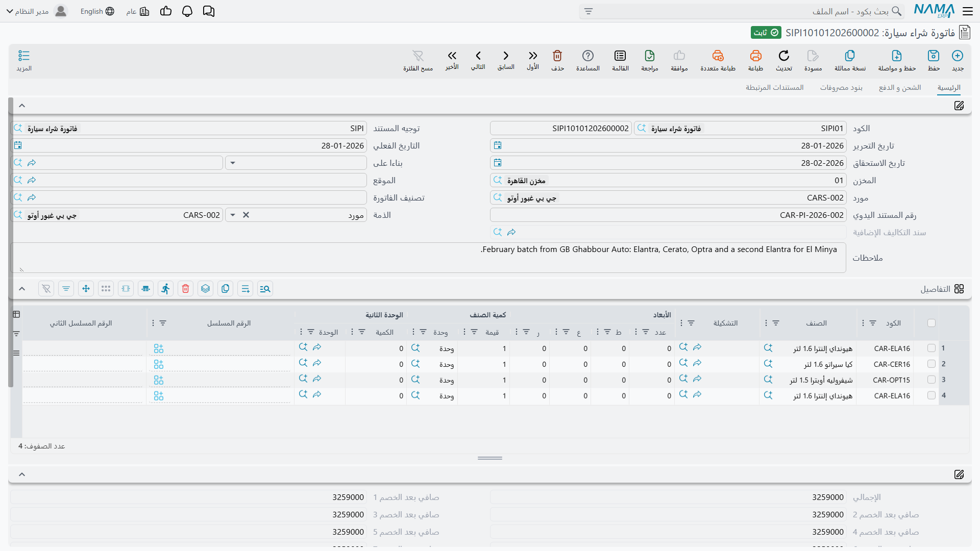Switch to the الرئيسية tab
The height and width of the screenshot is (551, 980).
point(949,88)
